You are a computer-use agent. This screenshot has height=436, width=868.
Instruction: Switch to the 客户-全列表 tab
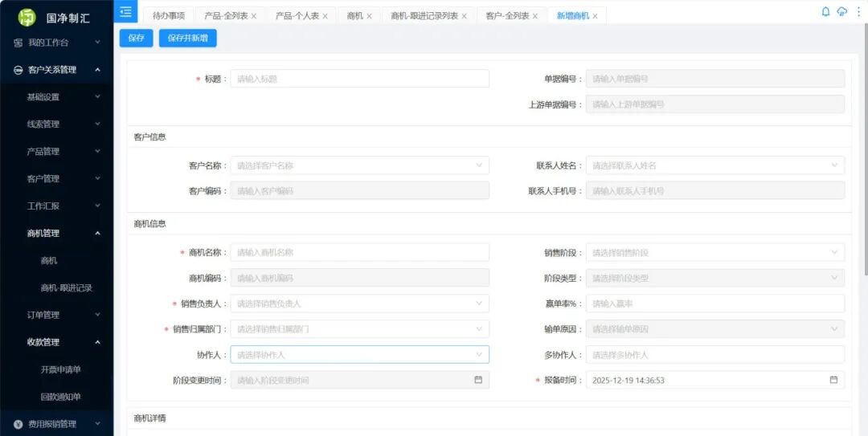click(x=507, y=16)
